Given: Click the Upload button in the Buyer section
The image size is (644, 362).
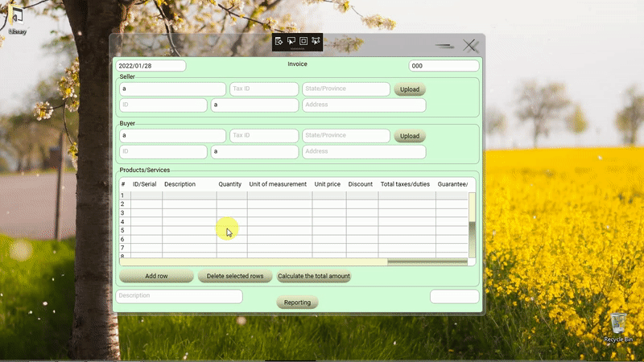Looking at the screenshot, I should pos(410,136).
